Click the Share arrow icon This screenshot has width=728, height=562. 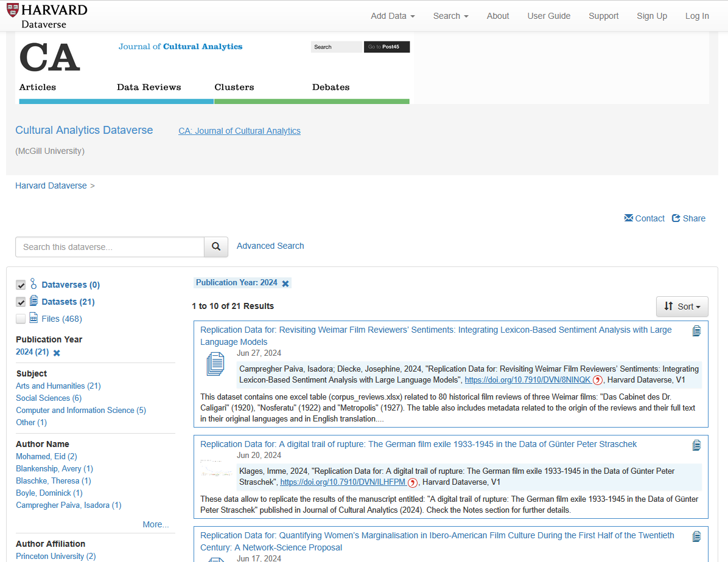click(676, 218)
